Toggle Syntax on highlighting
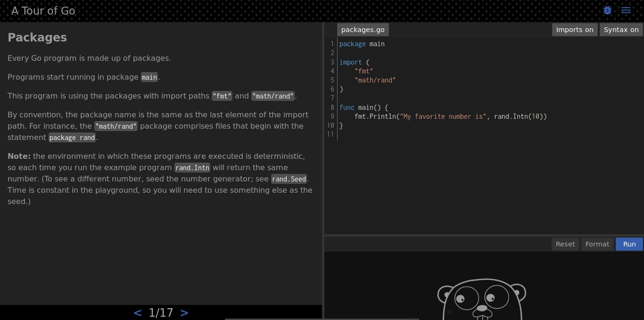This screenshot has height=320, width=644. point(621,29)
